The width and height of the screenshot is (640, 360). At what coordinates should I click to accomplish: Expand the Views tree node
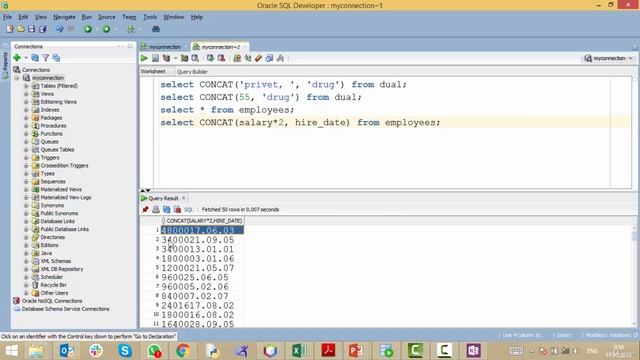coord(26,94)
